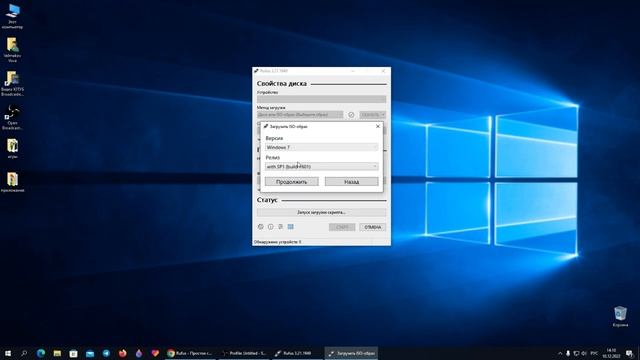The height and width of the screenshot is (360, 640).
Task: Open the purple flame app in the taskbar
Action: tap(139, 353)
